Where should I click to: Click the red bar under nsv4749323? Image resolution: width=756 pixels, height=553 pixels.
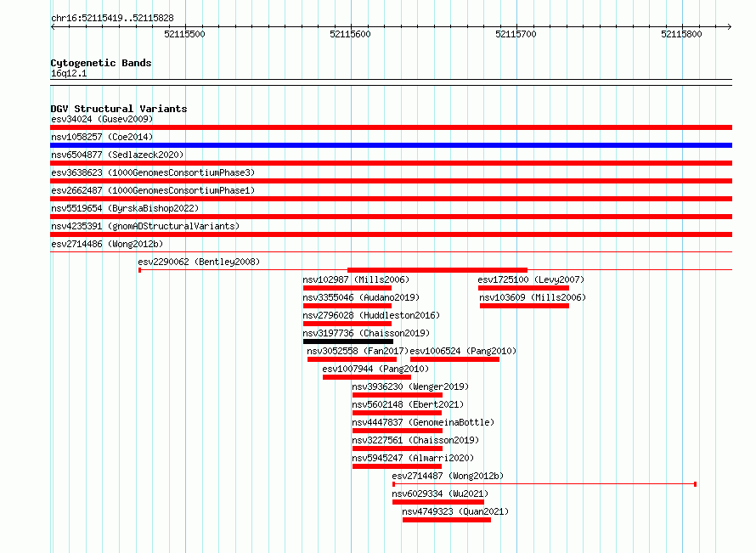(x=447, y=520)
